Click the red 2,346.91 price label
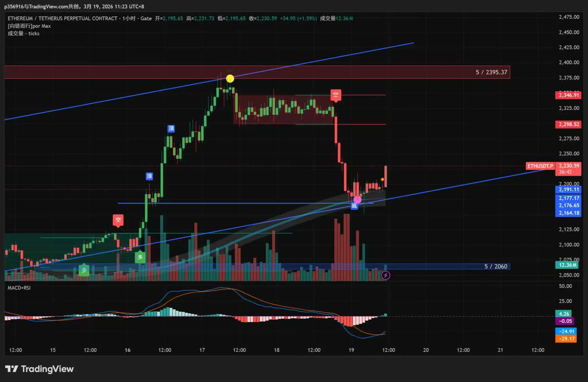This screenshot has width=588, height=382. 568,95
